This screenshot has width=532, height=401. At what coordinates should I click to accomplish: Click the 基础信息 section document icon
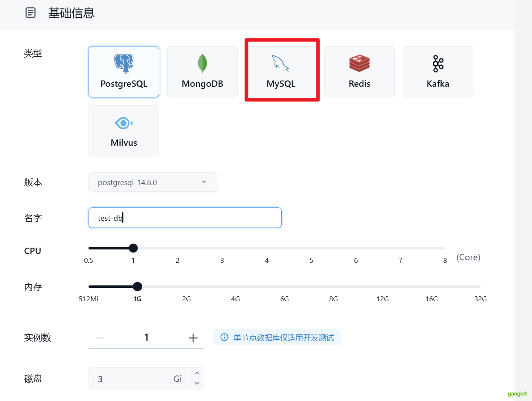(30, 13)
